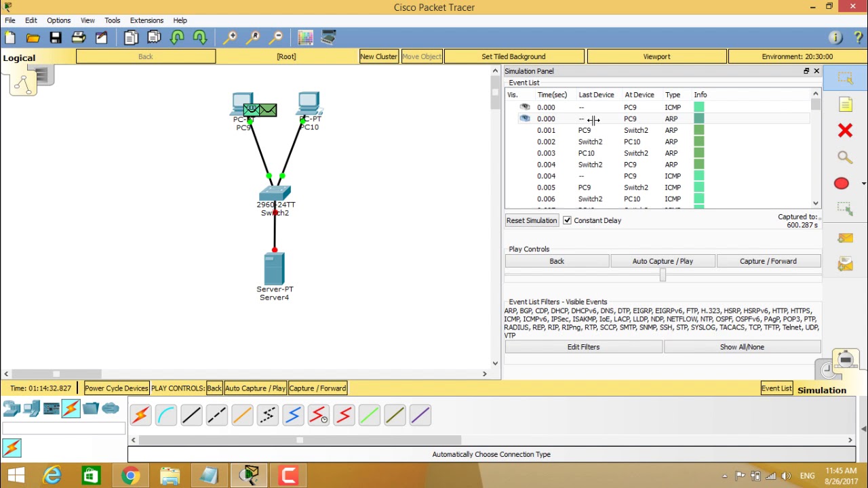Click the Copy toolbar icon

point(131,38)
